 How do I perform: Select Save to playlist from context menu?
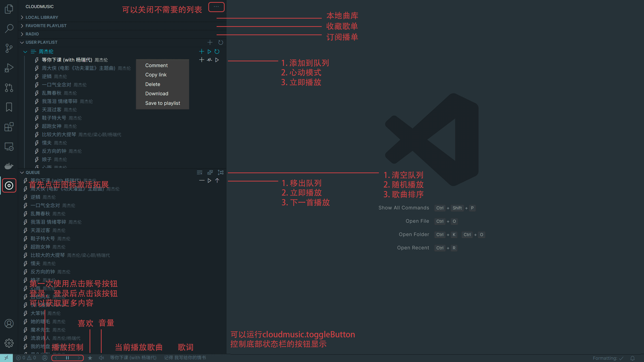click(162, 103)
